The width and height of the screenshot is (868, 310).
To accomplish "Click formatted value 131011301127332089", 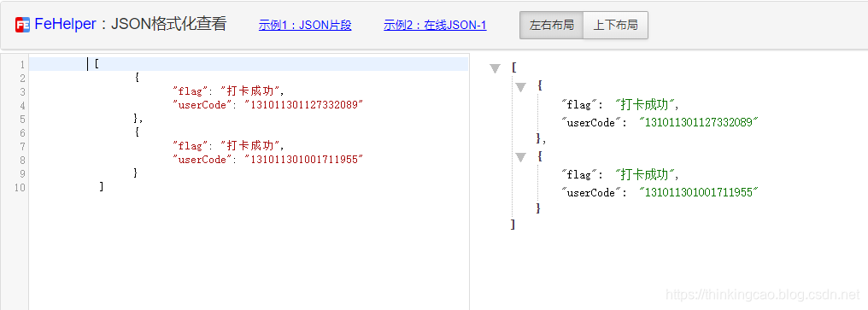I will pyautogui.click(x=698, y=122).
